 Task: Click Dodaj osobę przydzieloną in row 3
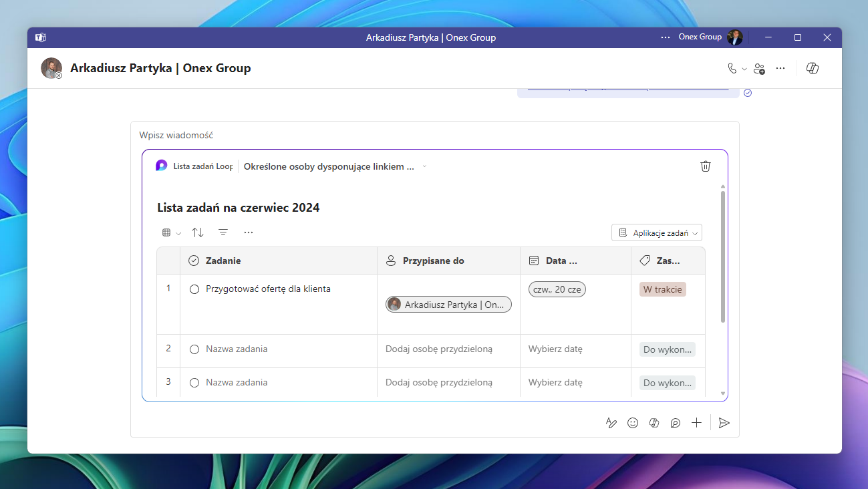click(x=439, y=383)
